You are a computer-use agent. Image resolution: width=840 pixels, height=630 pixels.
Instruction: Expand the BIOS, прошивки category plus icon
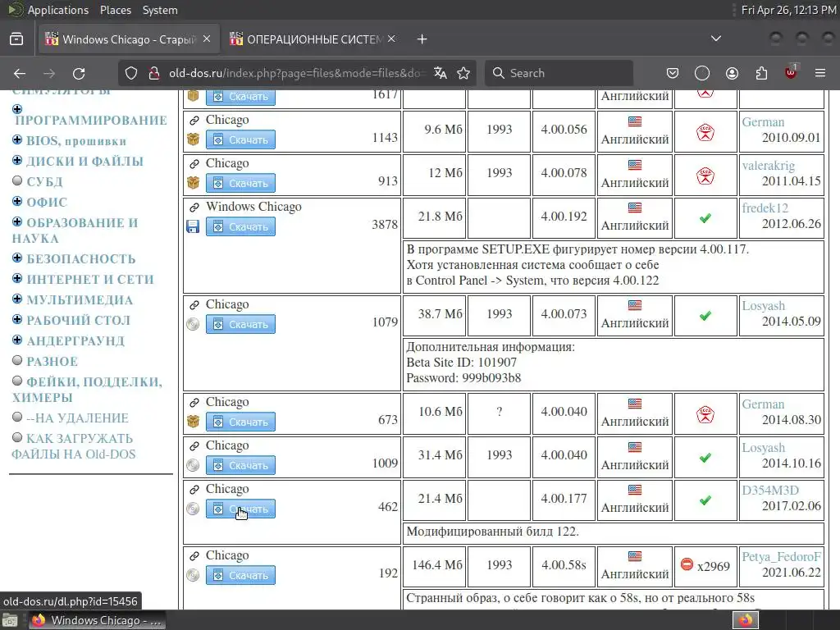[x=17, y=139]
